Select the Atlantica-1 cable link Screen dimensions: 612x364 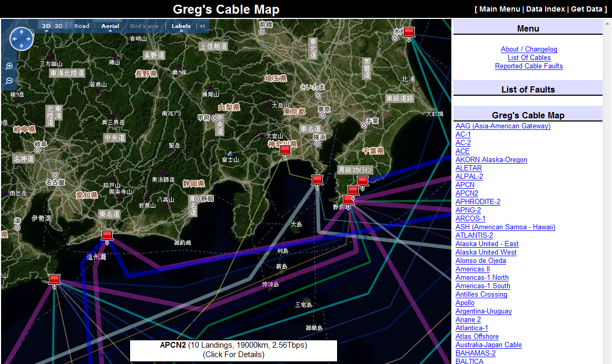coord(472,328)
